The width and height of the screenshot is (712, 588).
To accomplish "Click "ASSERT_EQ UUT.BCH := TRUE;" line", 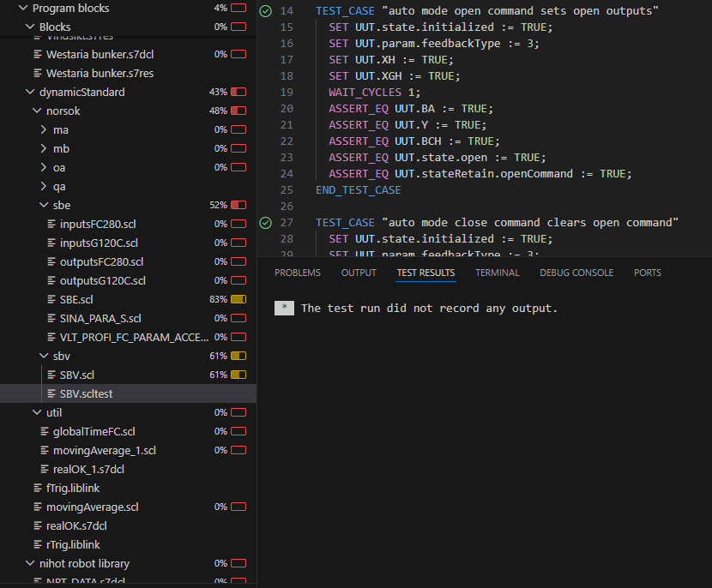I will (414, 141).
